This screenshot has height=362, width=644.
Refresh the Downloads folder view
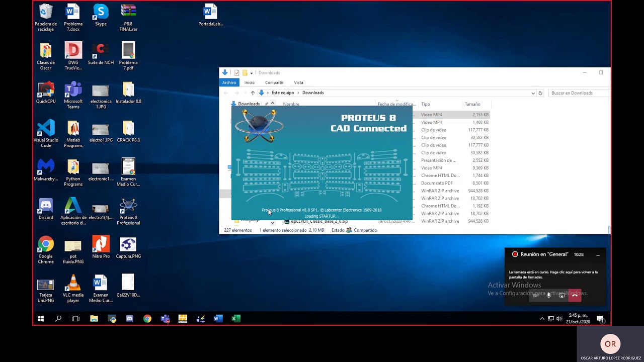[x=540, y=93]
